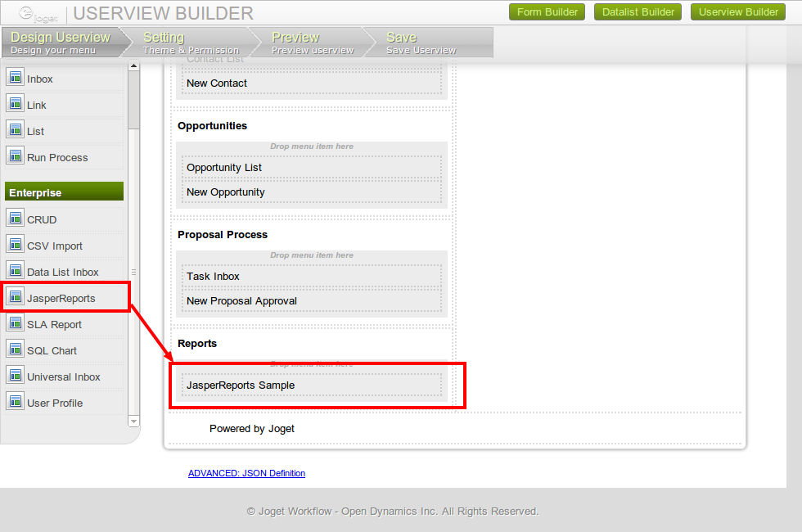
Task: Click the Powered by Joget footer text
Action: point(252,429)
